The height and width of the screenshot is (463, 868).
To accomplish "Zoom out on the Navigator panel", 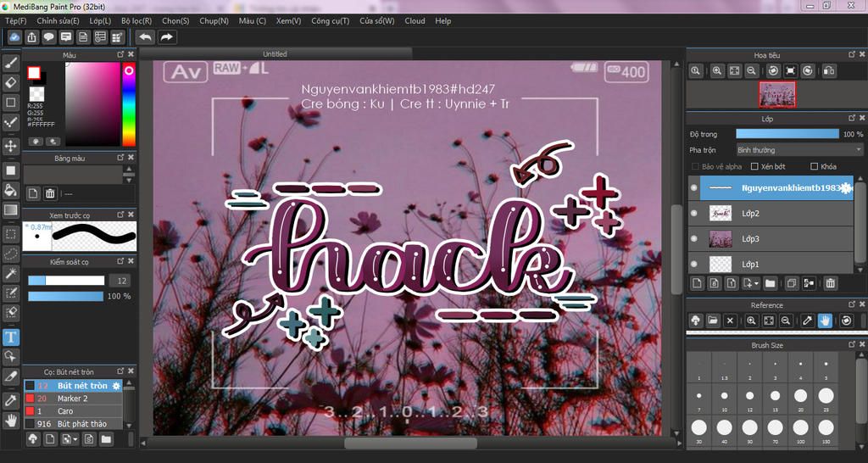I will [x=751, y=71].
